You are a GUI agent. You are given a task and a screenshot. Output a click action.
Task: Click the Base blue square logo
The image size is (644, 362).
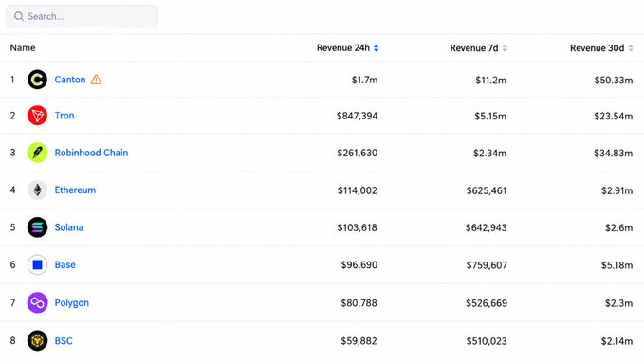[x=37, y=264]
